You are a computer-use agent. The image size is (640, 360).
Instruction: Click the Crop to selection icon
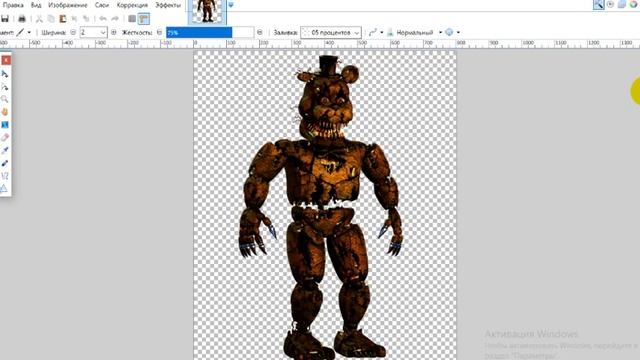point(74,19)
